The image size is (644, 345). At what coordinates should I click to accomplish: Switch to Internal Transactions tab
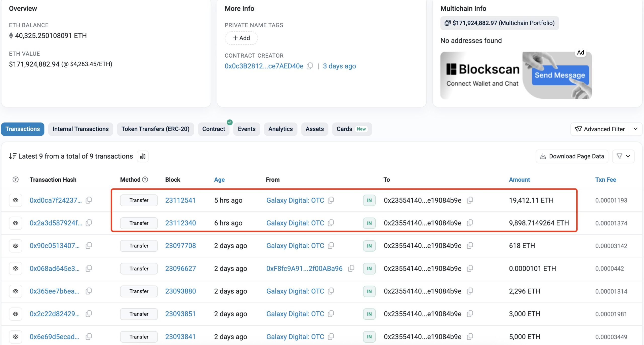pos(80,129)
